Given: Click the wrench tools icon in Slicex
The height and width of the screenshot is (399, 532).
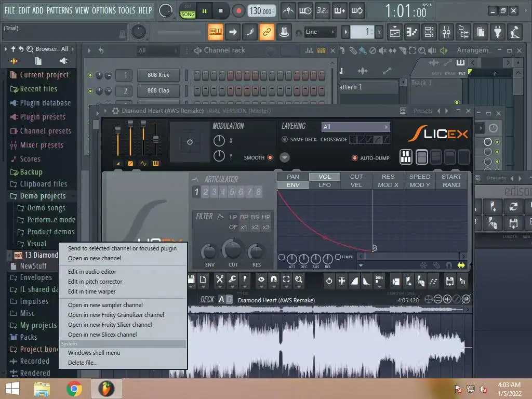Looking at the screenshot, I should [232, 280].
